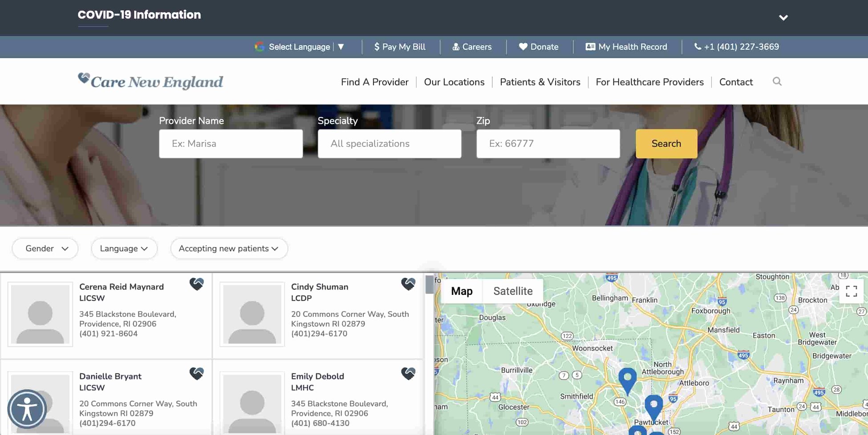Open the Specialty all specializations field
This screenshot has height=435, width=868.
(389, 144)
